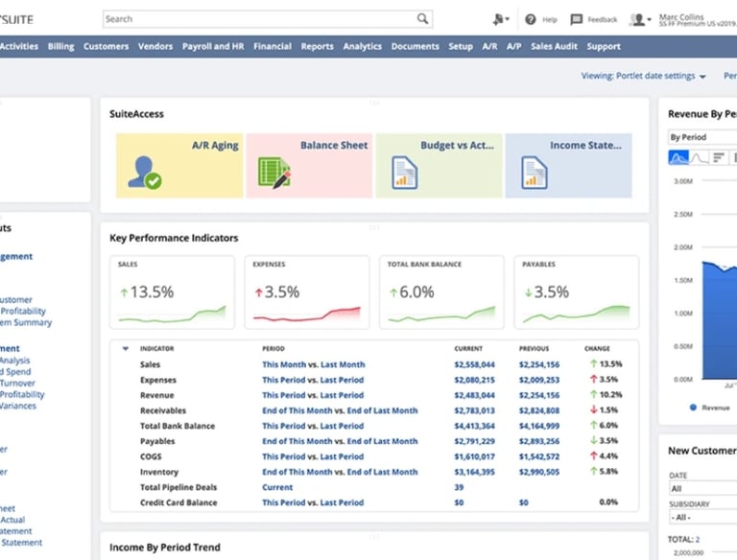Open the Reports menu
Screen dimensions: 737x560
coord(318,46)
